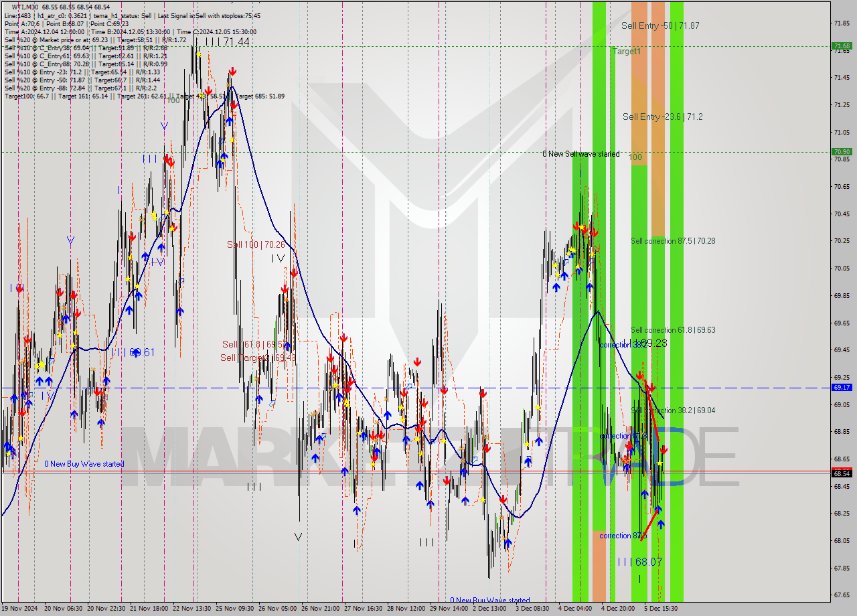The width and height of the screenshot is (857, 616).
Task: Click the 70.45 price axis label
Action: 842,214
